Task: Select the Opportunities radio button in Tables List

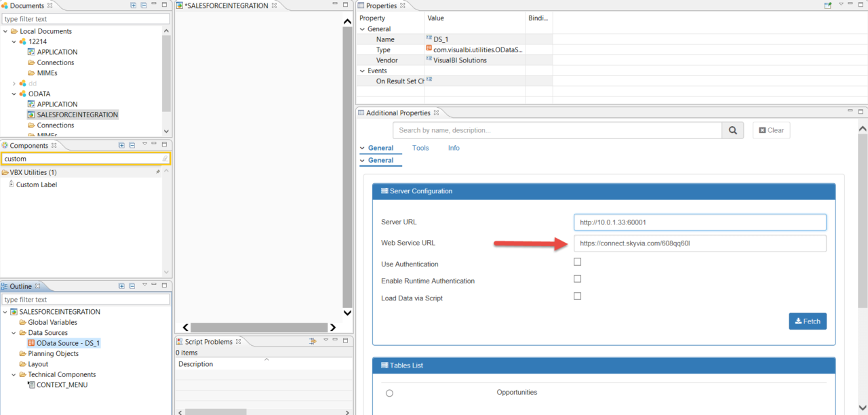Action: point(389,392)
